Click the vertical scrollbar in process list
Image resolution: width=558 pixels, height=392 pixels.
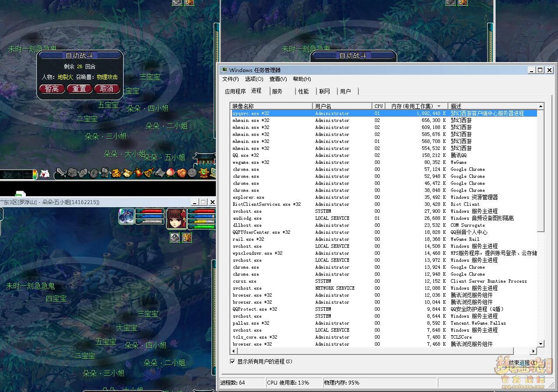[541, 170]
